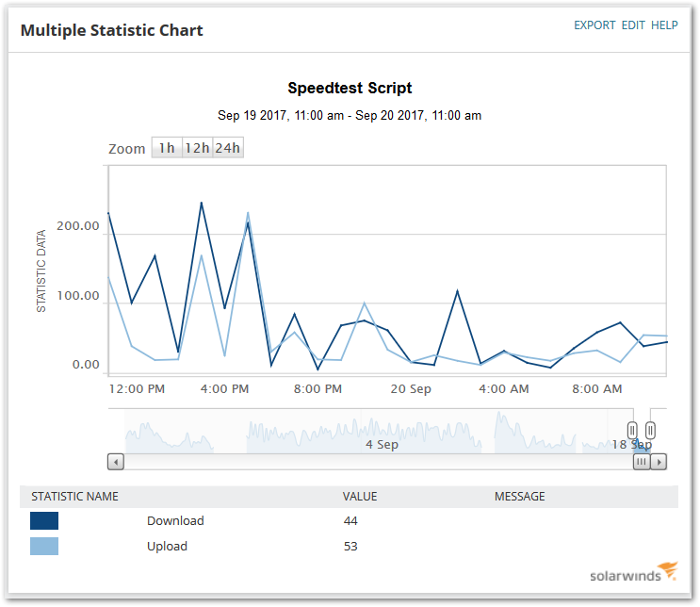Image resolution: width=700 pixels, height=607 pixels.
Task: Click the left scroll arrow of navigator
Action: (x=116, y=462)
